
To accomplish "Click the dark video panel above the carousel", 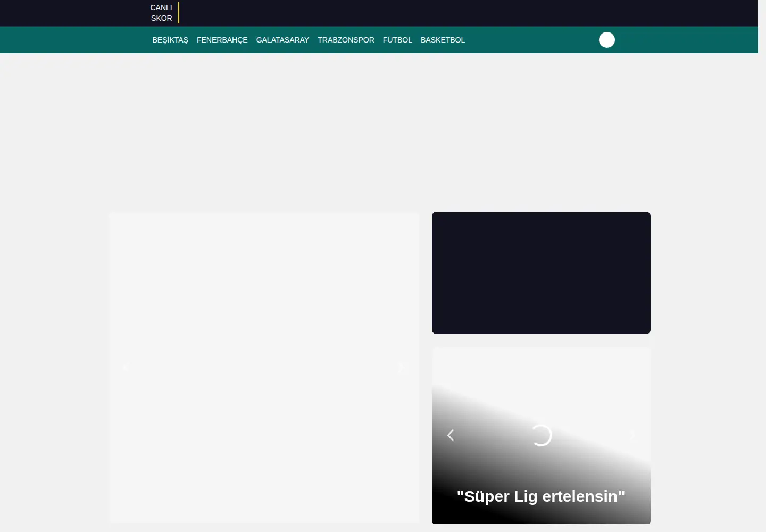I will coord(541,273).
